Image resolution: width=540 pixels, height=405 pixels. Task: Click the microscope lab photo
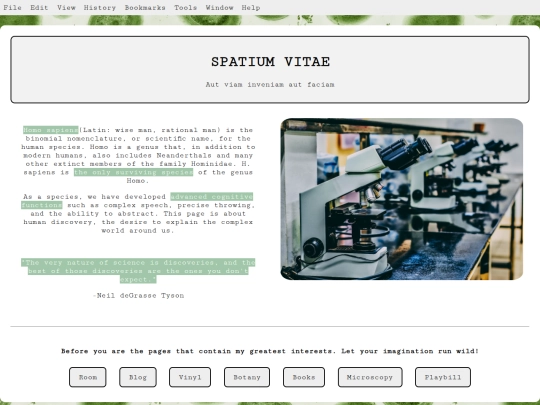point(402,199)
